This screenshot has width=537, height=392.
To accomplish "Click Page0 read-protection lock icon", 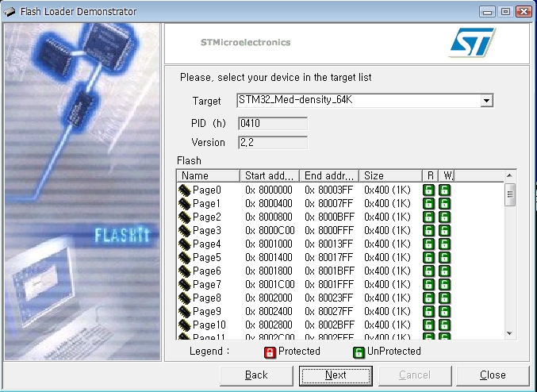I will pos(428,190).
